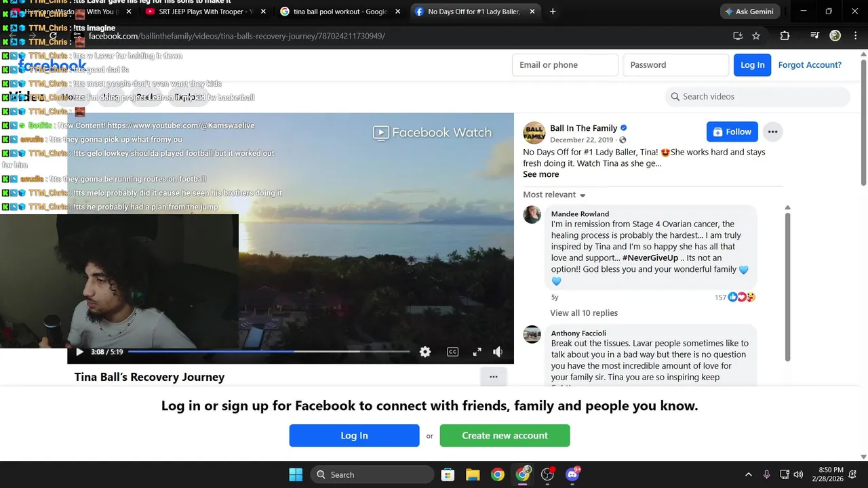The image size is (868, 488).
Task: Open the Forgot Account? link
Action: pos(810,65)
